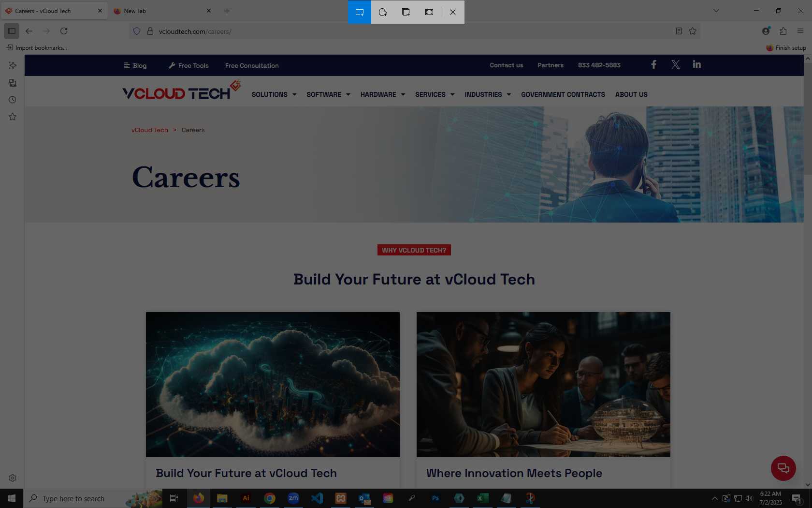
Task: Reload the current page
Action: 64,31
